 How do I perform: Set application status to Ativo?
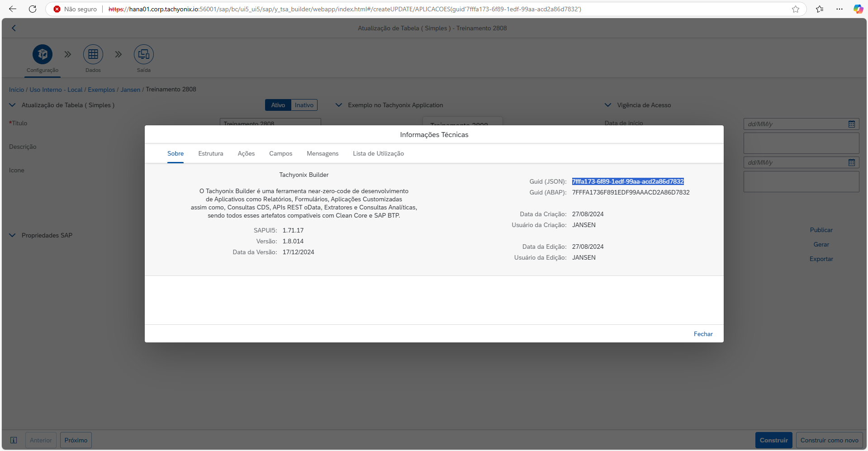point(278,105)
